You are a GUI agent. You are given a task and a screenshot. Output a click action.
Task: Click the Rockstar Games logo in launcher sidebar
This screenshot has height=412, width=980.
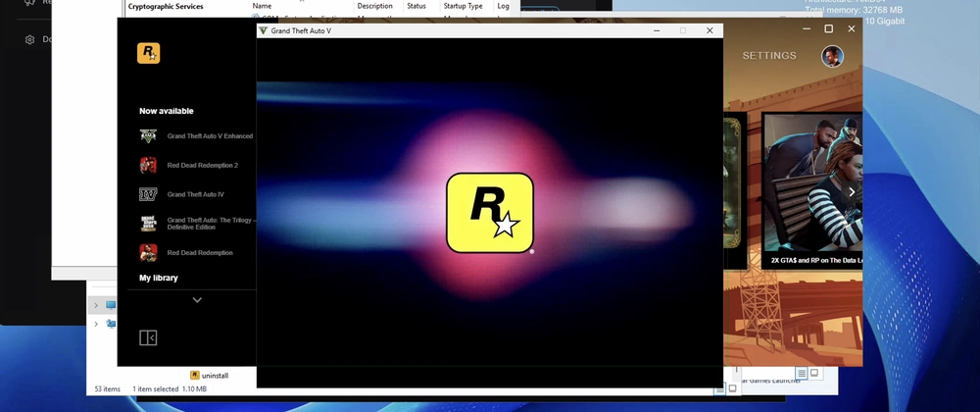point(148,53)
